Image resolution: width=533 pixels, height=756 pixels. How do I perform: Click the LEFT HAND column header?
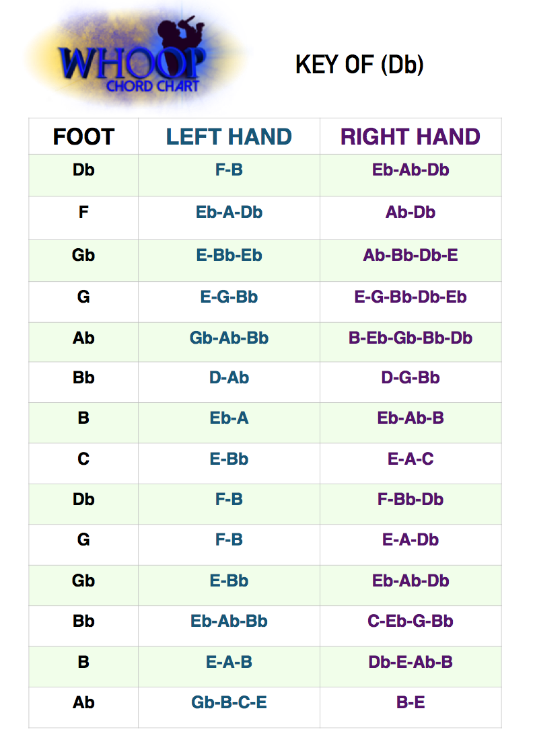(x=229, y=137)
